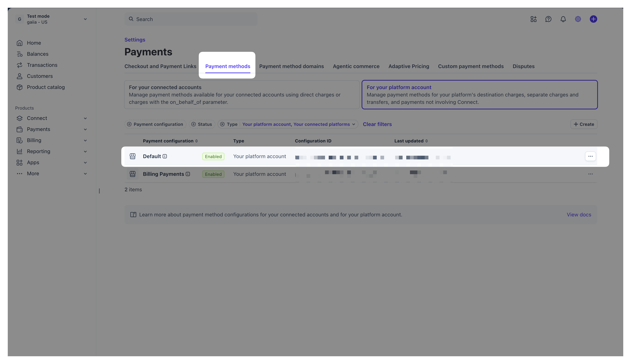The width and height of the screenshot is (631, 364).
Task: Open the Type filter dropdown chevron
Action: click(x=353, y=124)
